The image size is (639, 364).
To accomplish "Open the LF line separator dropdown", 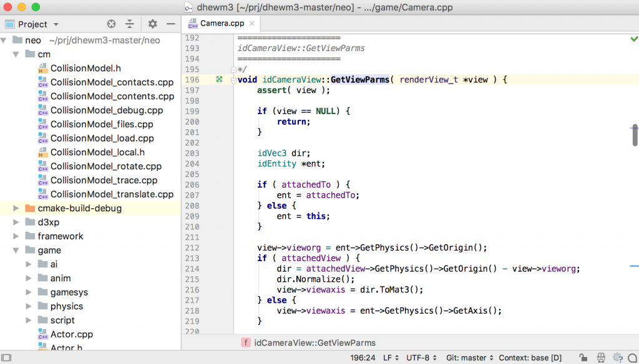I will point(391,358).
